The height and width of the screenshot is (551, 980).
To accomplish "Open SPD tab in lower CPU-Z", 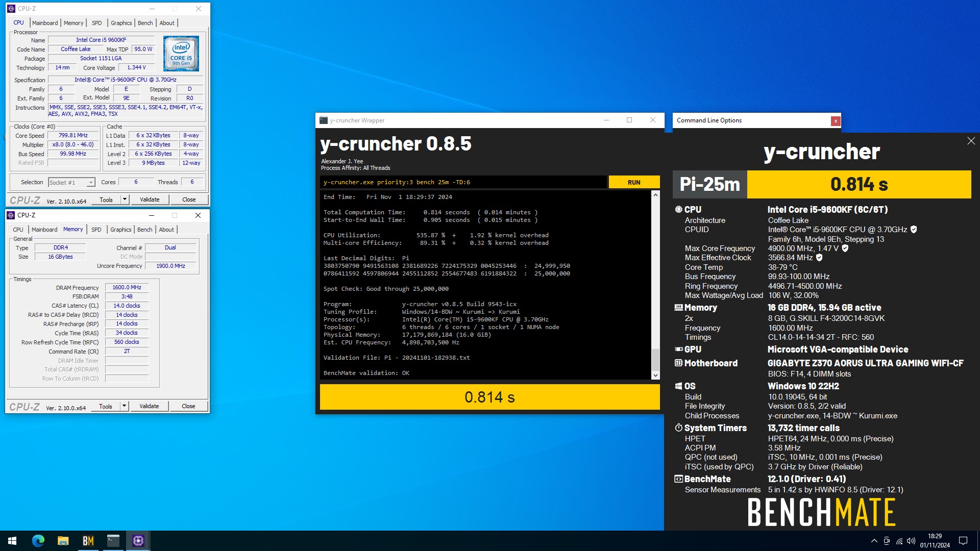I will [96, 230].
